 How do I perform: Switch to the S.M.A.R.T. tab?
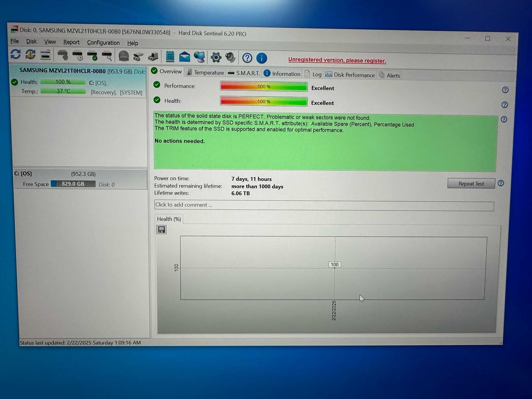click(x=244, y=73)
